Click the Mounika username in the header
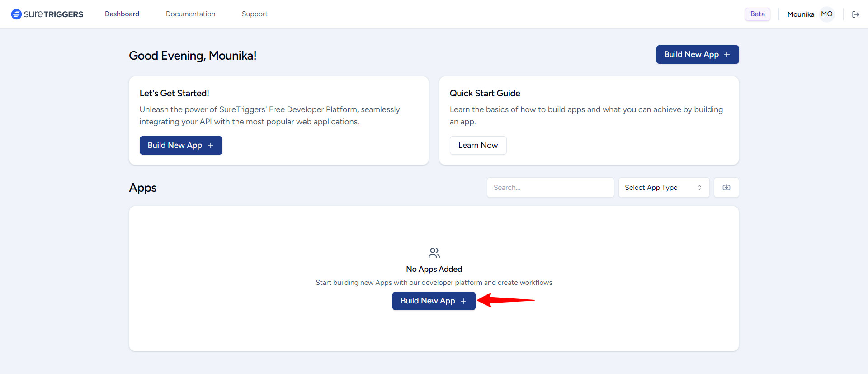868x374 pixels. [x=800, y=14]
